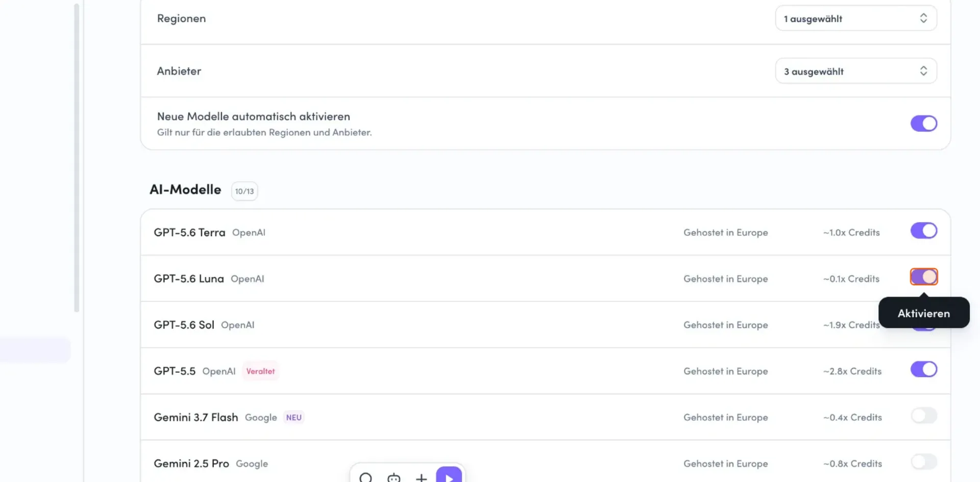The width and height of the screenshot is (980, 482).
Task: Select the 'GPT-5.5' model name
Action: pyautogui.click(x=175, y=371)
